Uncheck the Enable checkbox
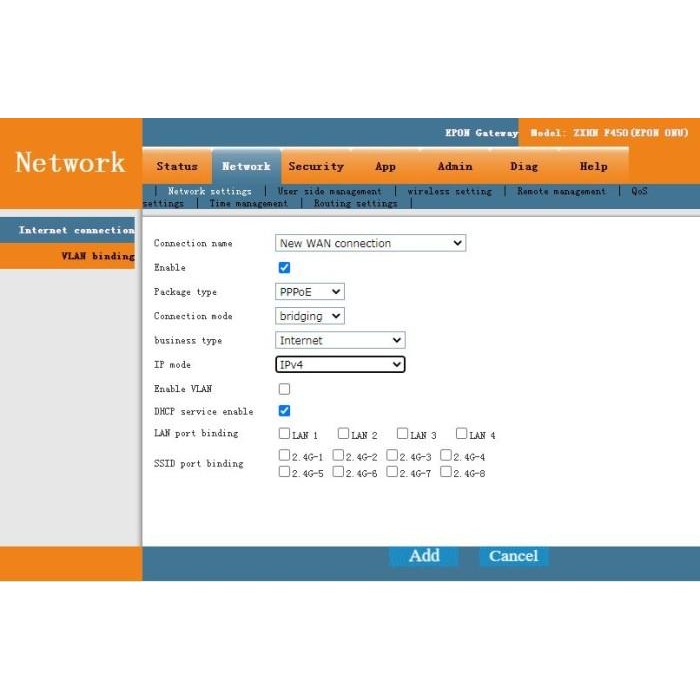This screenshot has width=700, height=700. point(284,268)
